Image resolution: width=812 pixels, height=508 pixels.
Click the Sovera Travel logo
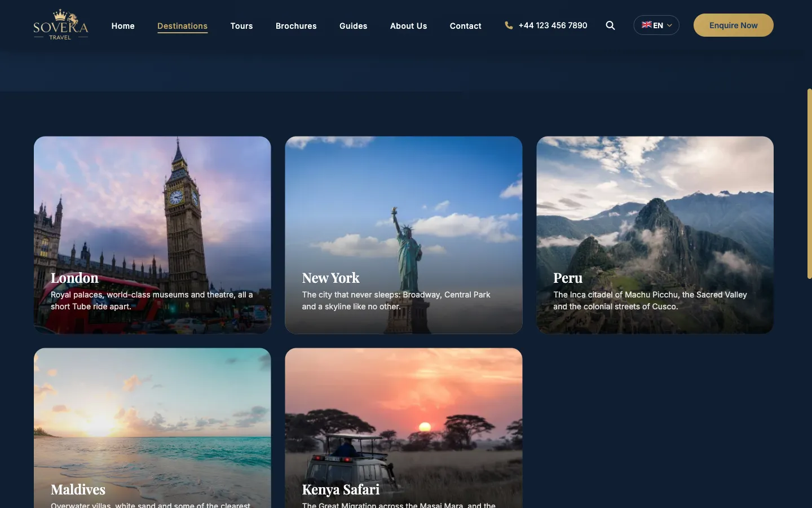61,25
